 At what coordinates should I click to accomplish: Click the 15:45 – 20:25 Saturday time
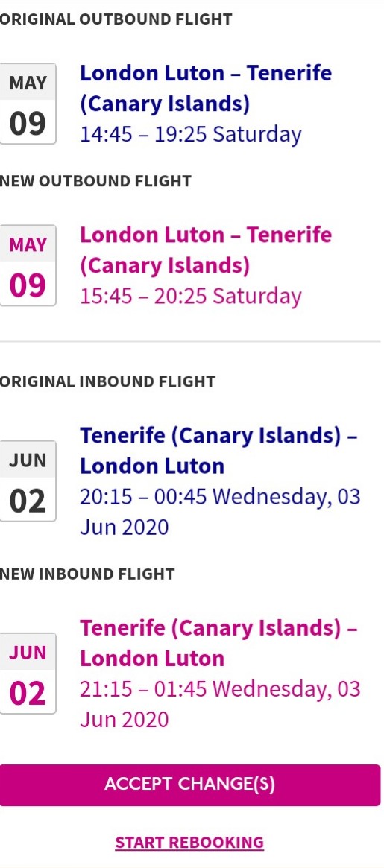pos(191,296)
